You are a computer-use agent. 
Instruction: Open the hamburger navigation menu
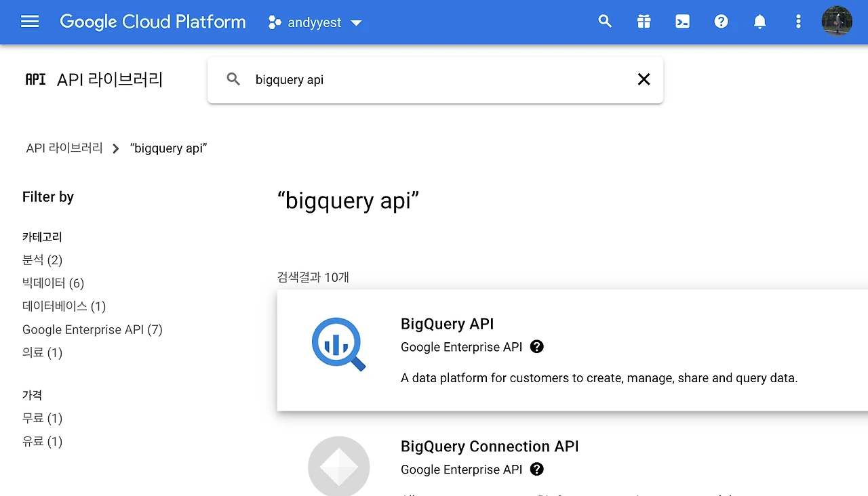(30, 22)
